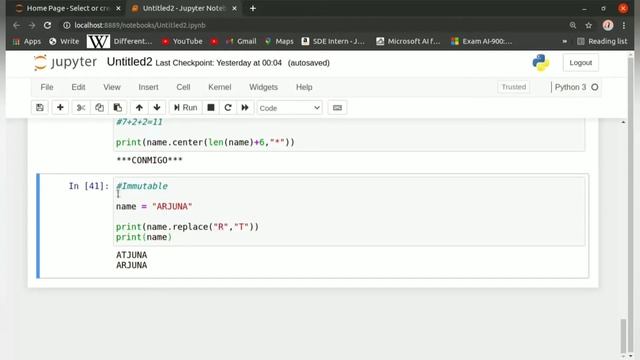This screenshot has width=640, height=360.
Task: Save notebook with the floppy disk icon
Action: click(40, 107)
